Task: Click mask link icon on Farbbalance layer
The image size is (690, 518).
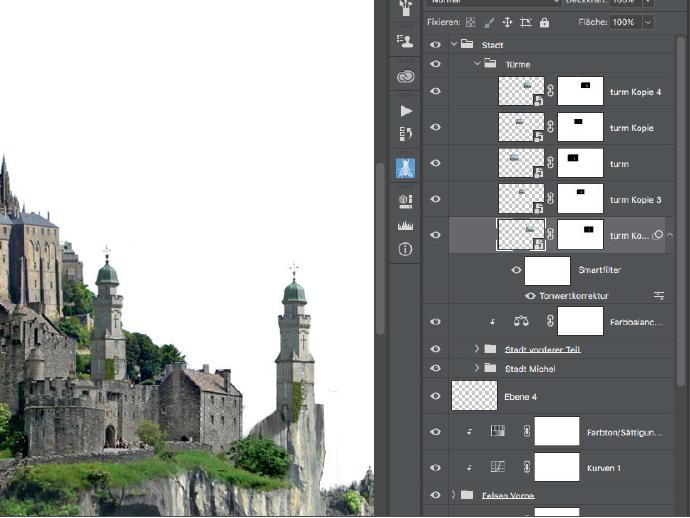Action: click(x=551, y=321)
